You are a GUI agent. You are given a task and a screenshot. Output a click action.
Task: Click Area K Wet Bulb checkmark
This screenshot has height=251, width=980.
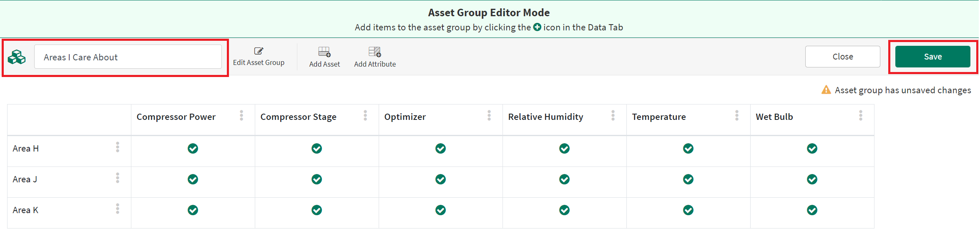click(812, 210)
